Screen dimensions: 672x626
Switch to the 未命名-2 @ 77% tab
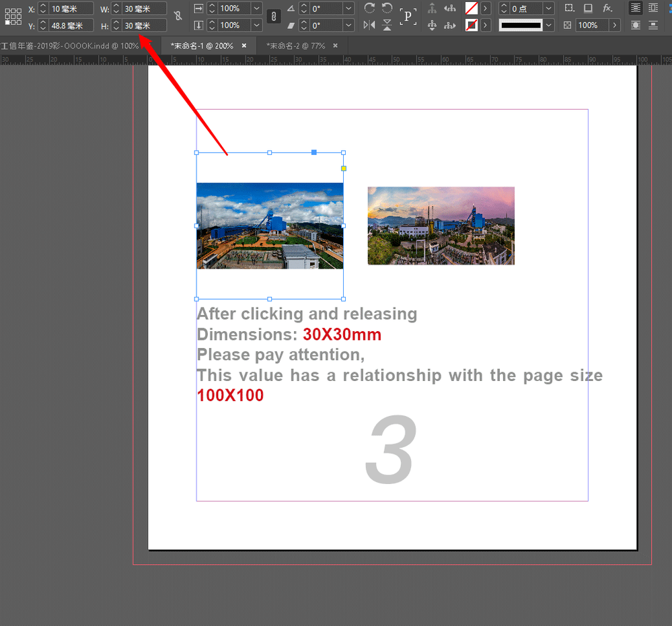(x=296, y=46)
